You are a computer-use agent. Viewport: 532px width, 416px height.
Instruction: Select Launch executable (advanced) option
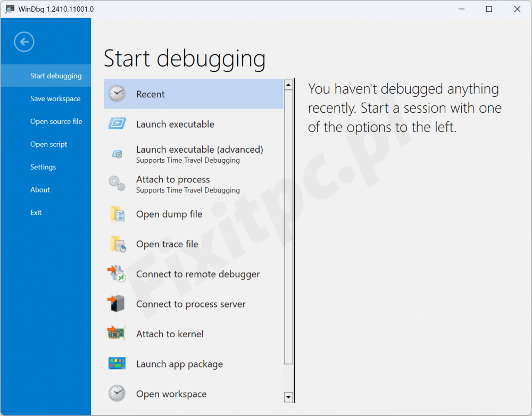(x=199, y=154)
